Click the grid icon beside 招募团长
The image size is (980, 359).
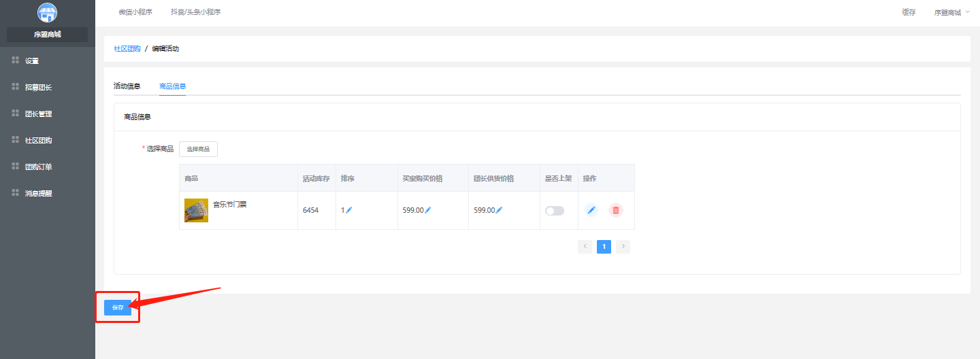click(x=15, y=87)
